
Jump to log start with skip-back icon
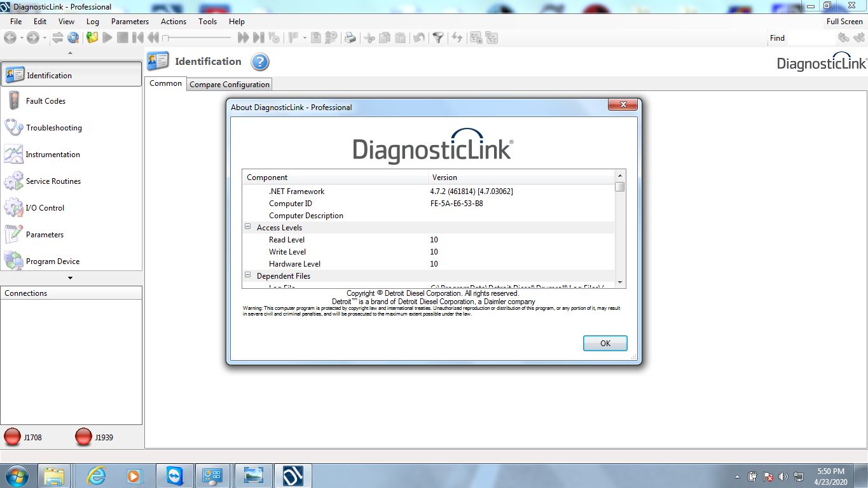click(x=138, y=38)
